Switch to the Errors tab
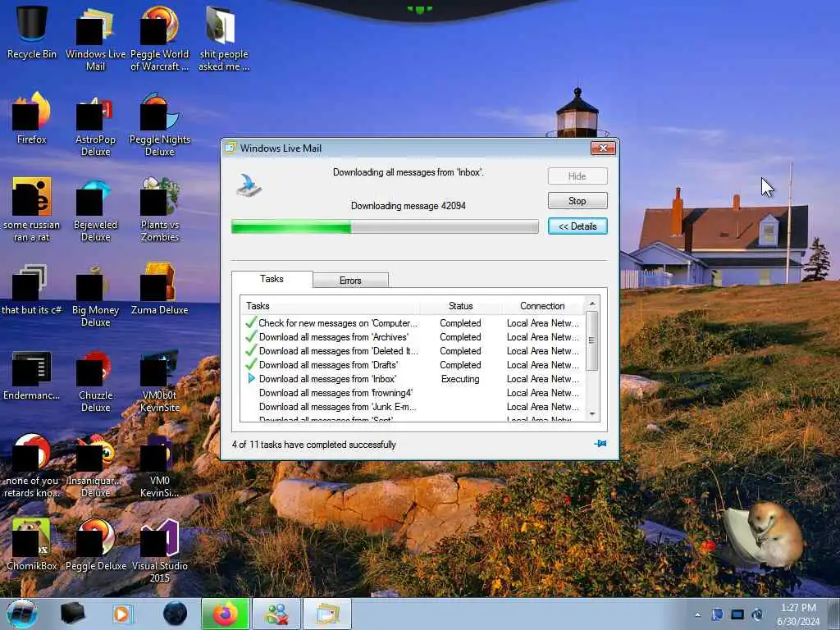This screenshot has width=840, height=630. tap(350, 281)
